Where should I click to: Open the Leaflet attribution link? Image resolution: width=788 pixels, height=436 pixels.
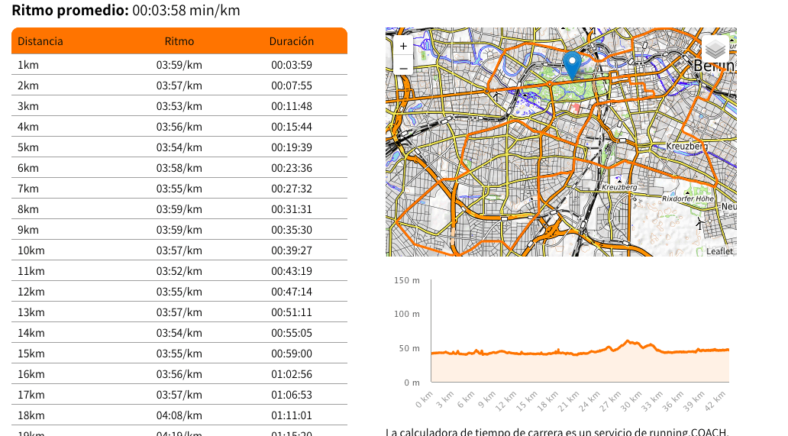pos(719,251)
